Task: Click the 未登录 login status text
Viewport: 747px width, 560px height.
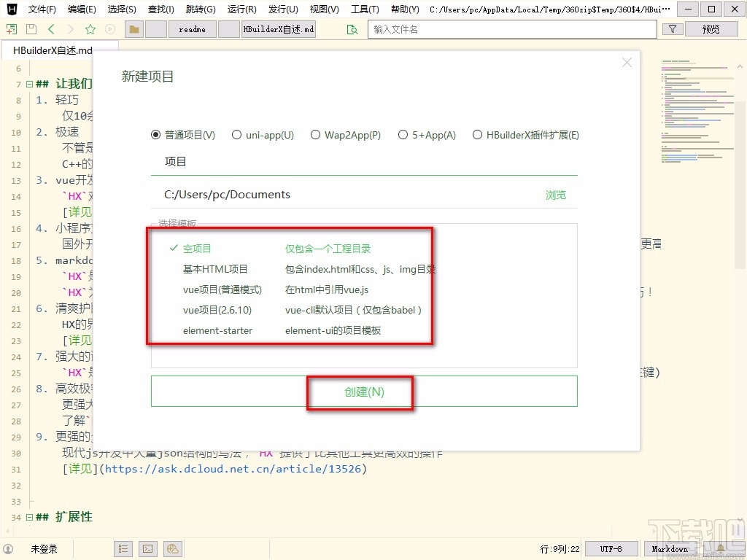Action: tap(44, 549)
